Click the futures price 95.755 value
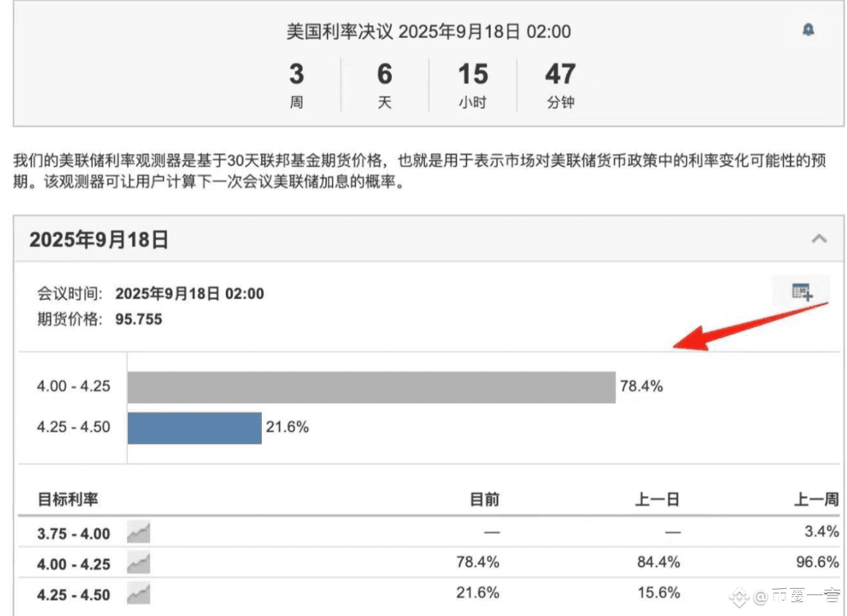The height and width of the screenshot is (616, 847). tap(139, 320)
